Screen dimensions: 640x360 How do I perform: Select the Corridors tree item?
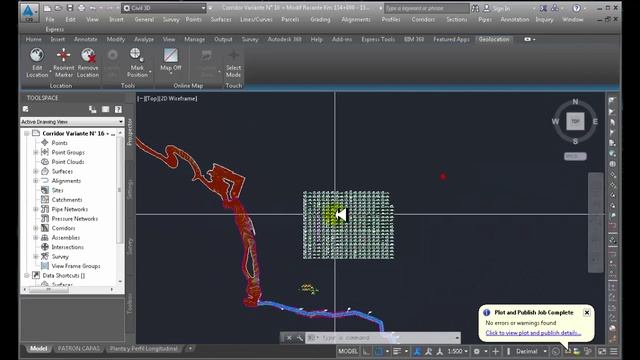click(63, 228)
